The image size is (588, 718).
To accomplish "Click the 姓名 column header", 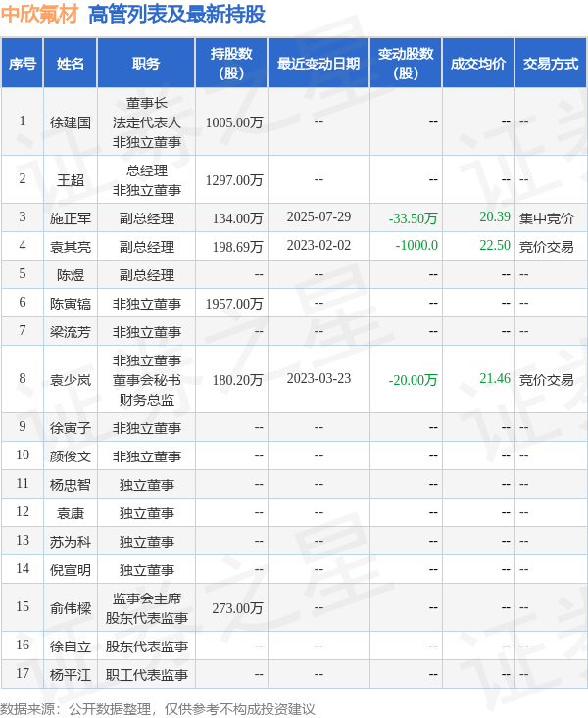I will pos(71,64).
